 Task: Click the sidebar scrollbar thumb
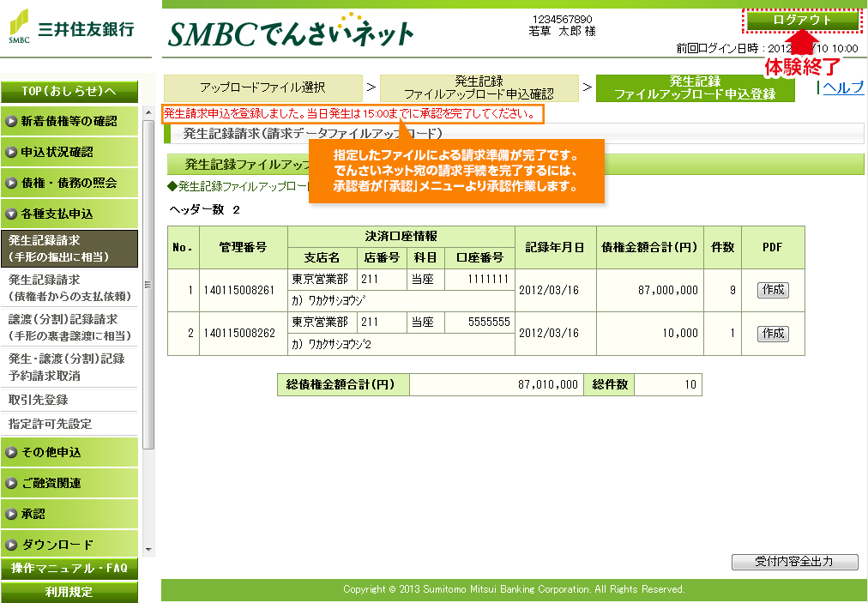(x=148, y=285)
